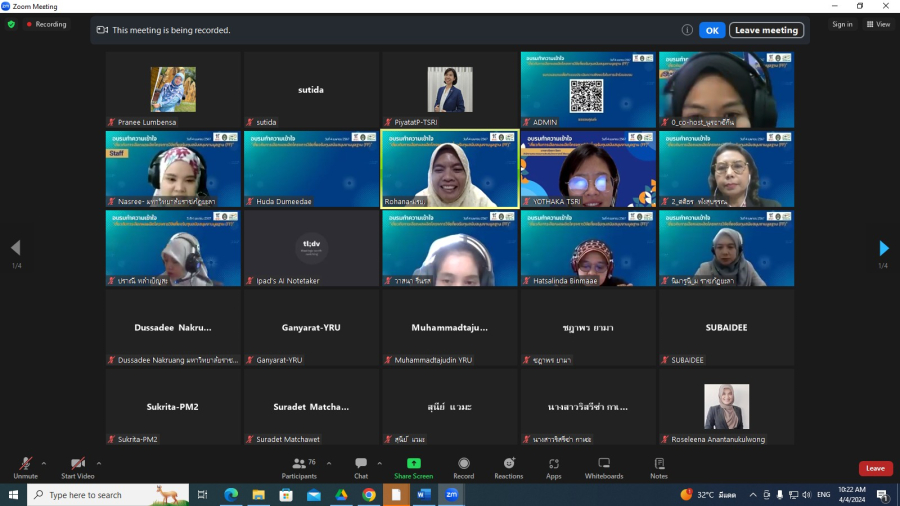Image resolution: width=900 pixels, height=506 pixels.
Task: Click the Record button
Action: coord(464,468)
